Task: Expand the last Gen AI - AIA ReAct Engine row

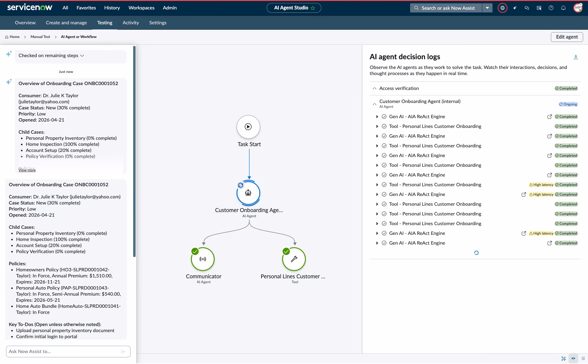Action: (x=377, y=243)
